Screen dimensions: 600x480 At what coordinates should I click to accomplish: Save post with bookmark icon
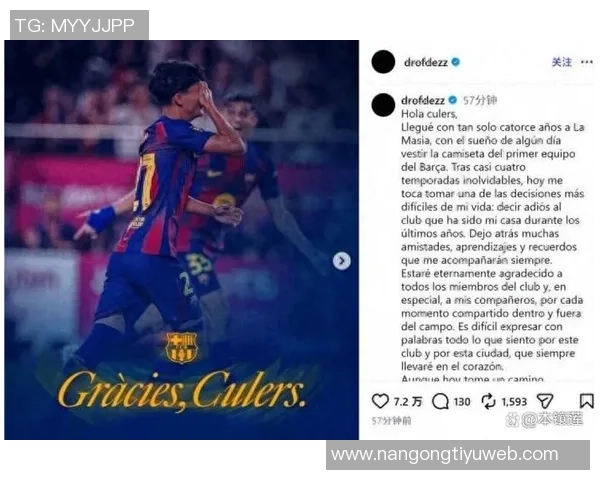(586, 401)
